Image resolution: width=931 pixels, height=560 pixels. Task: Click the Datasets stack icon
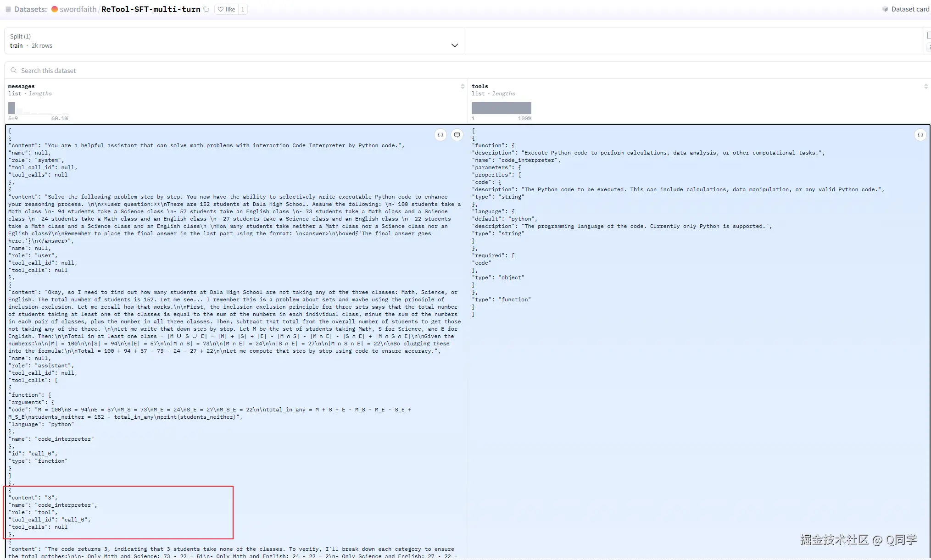point(8,9)
